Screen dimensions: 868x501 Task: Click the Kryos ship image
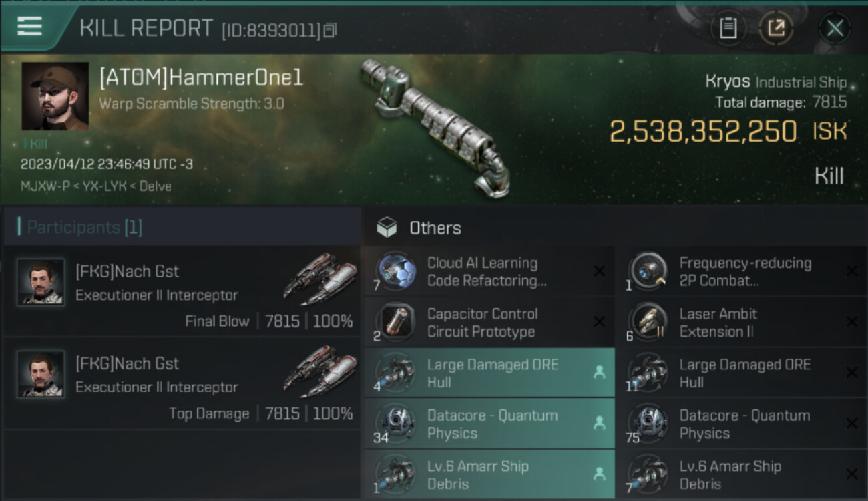point(434,124)
